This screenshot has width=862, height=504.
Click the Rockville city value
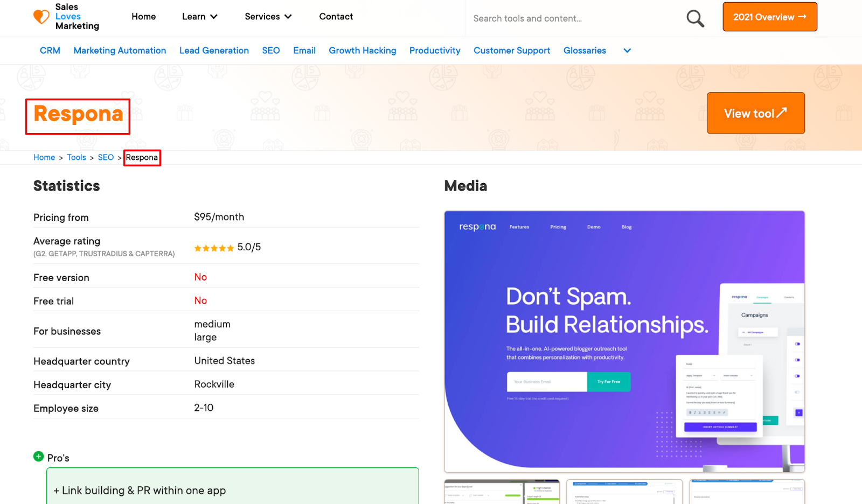pyautogui.click(x=214, y=384)
